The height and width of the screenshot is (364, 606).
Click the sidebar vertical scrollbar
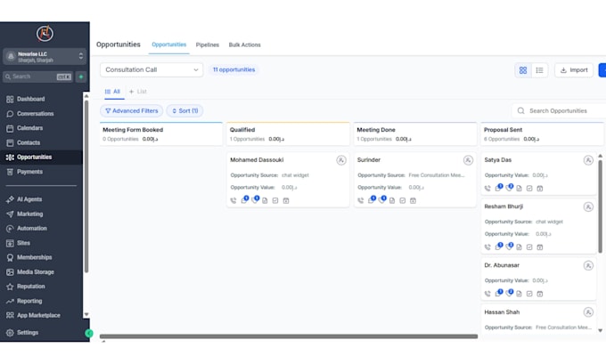[86, 186]
